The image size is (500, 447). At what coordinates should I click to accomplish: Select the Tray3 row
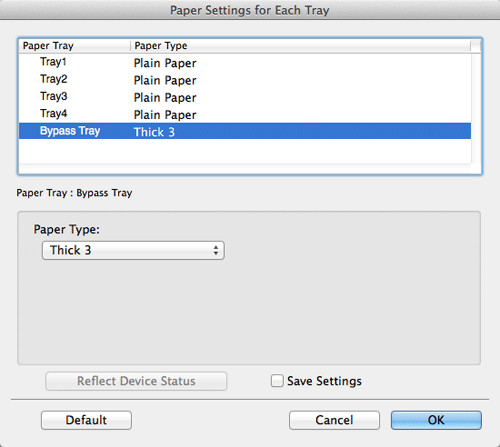(245, 97)
